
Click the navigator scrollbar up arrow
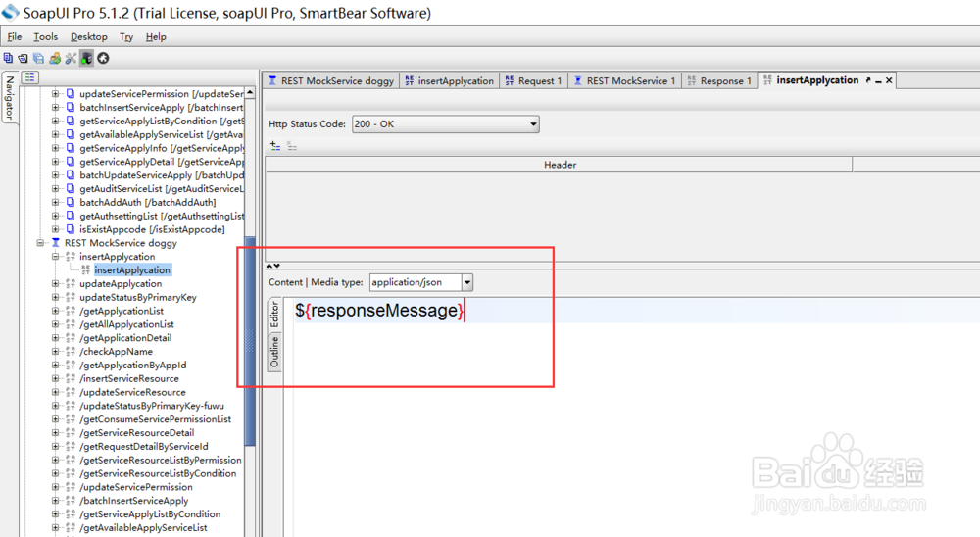[250, 92]
